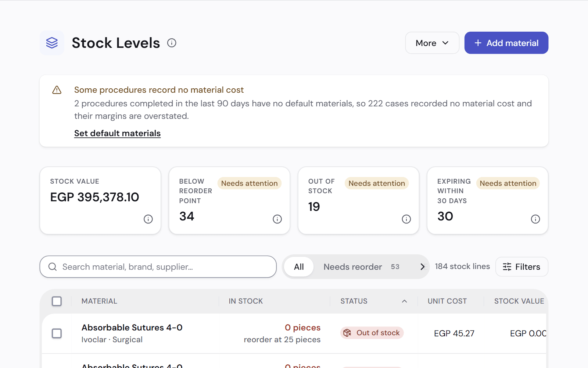The image size is (588, 368).
Task: Switch to the All tab
Action: coord(299,267)
